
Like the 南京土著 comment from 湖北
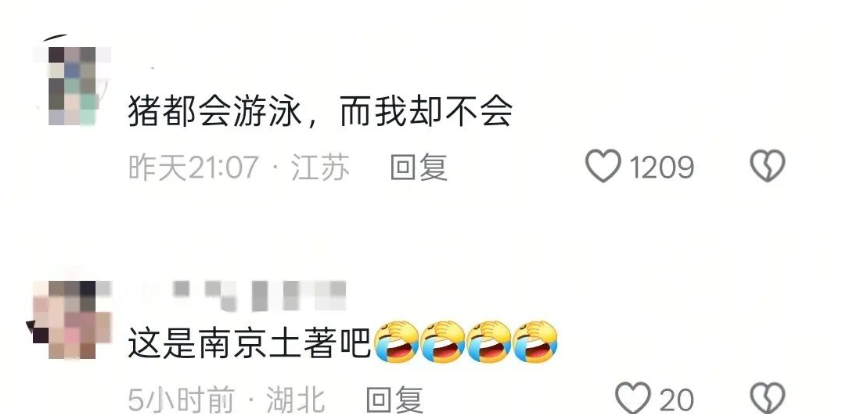click(x=634, y=398)
